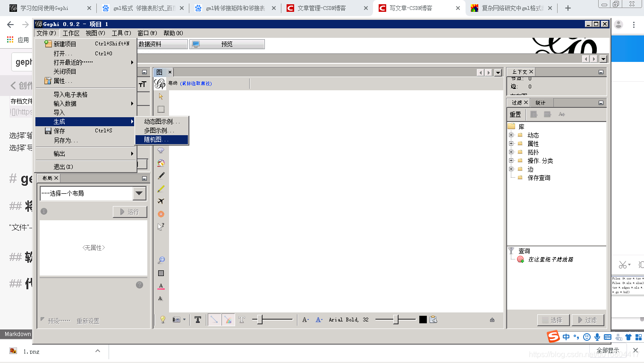Viewport: 644px width, 363px height.
Task: Click the 重新设置 reset button
Action: [x=88, y=321]
